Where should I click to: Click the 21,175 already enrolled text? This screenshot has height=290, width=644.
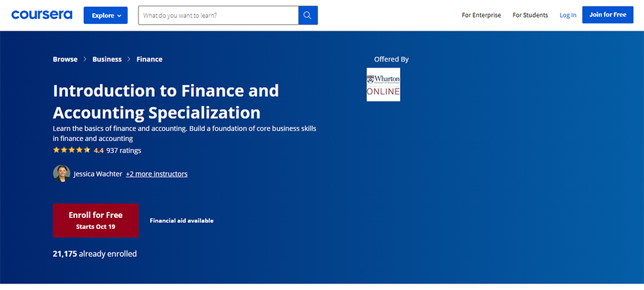point(95,254)
